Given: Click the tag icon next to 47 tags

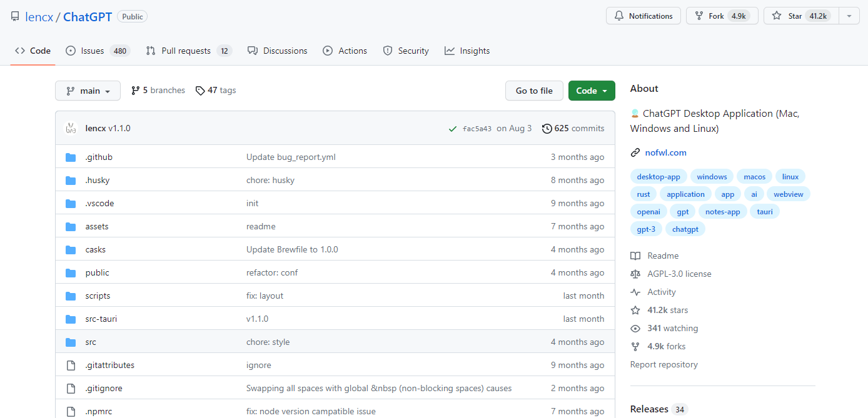Looking at the screenshot, I should (x=200, y=91).
